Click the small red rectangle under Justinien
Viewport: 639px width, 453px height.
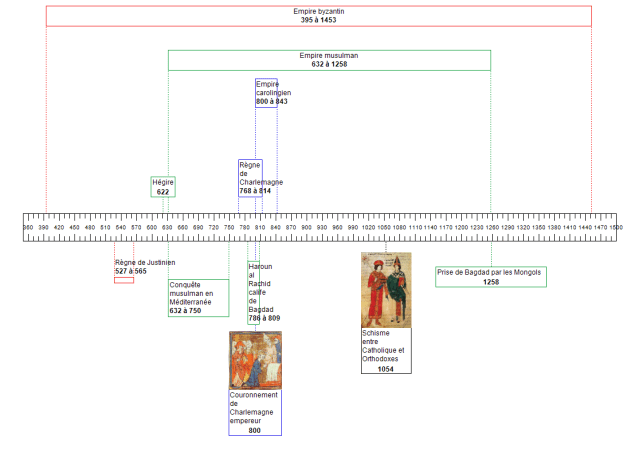coord(124,280)
